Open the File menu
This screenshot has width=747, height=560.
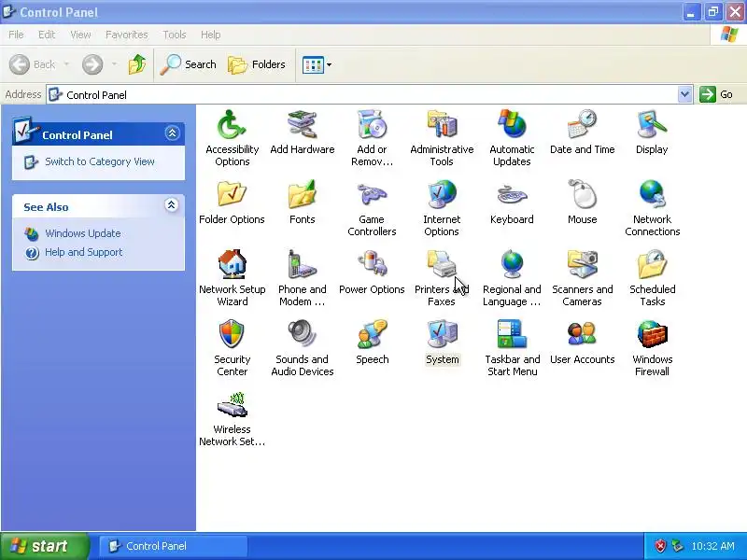point(16,35)
